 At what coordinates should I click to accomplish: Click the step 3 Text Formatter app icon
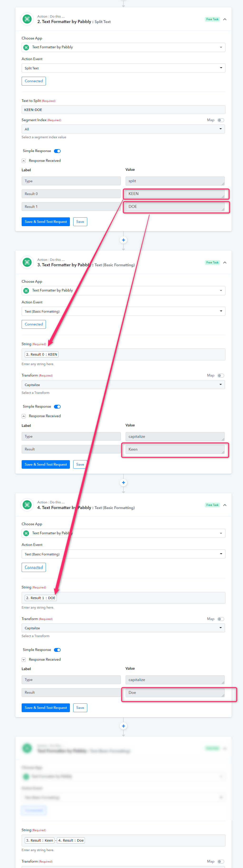click(27, 262)
